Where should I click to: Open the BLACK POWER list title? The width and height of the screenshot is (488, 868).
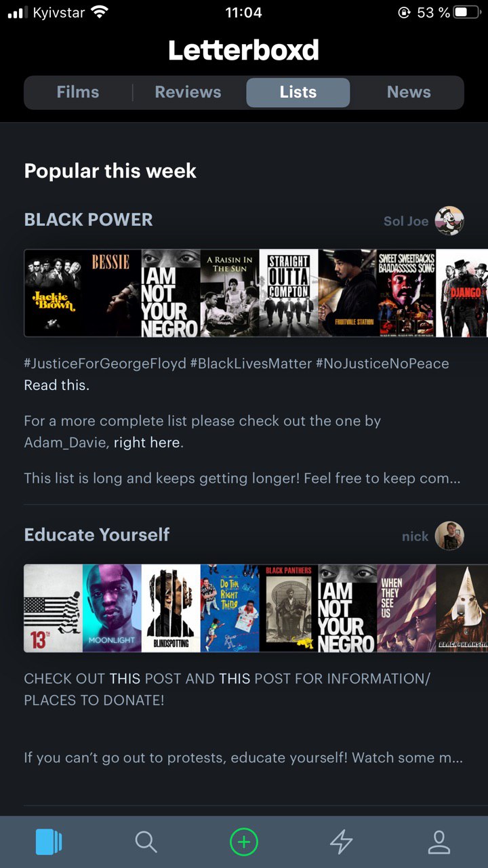[89, 220]
